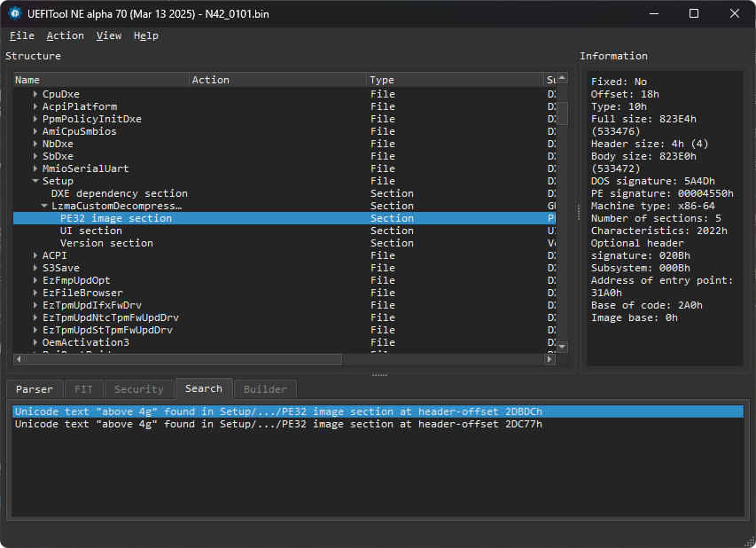
Task: Open the File menu
Action: point(21,35)
